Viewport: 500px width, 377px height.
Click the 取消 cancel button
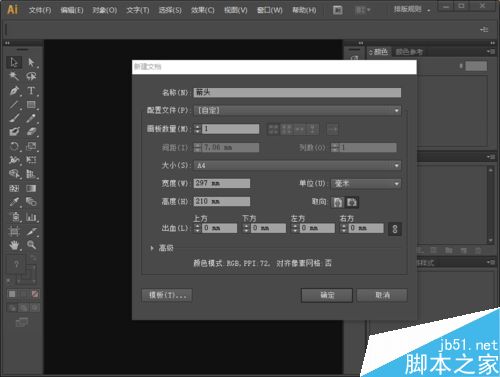[x=382, y=295]
